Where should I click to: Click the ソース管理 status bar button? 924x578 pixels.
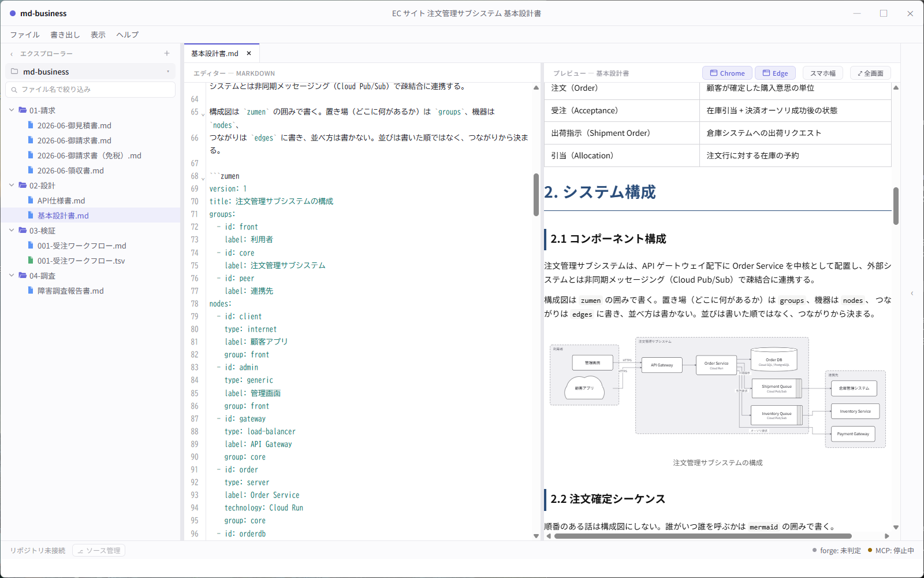click(x=99, y=550)
